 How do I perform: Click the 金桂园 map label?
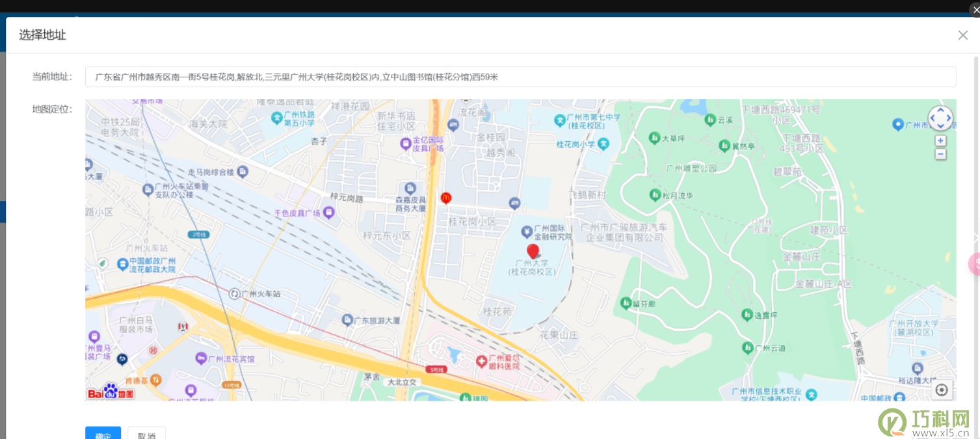pos(491,138)
